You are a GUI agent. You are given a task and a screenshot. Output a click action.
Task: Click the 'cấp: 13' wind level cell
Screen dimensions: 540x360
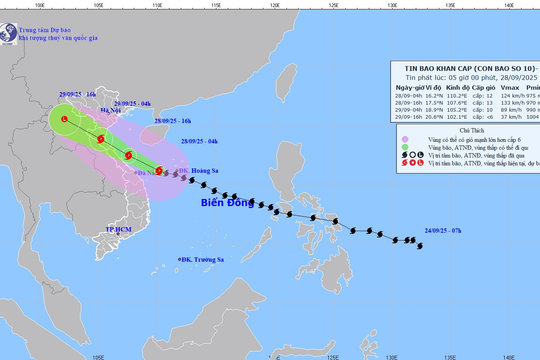point(482,103)
